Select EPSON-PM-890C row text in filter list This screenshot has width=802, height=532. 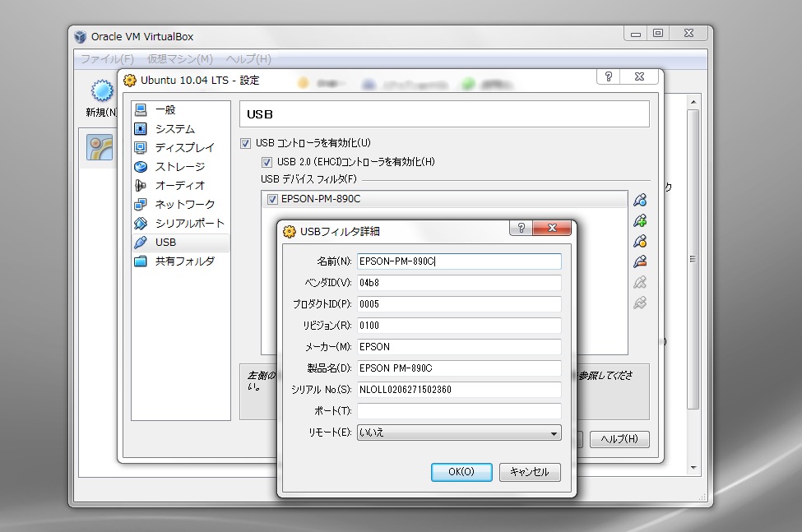coord(321,199)
